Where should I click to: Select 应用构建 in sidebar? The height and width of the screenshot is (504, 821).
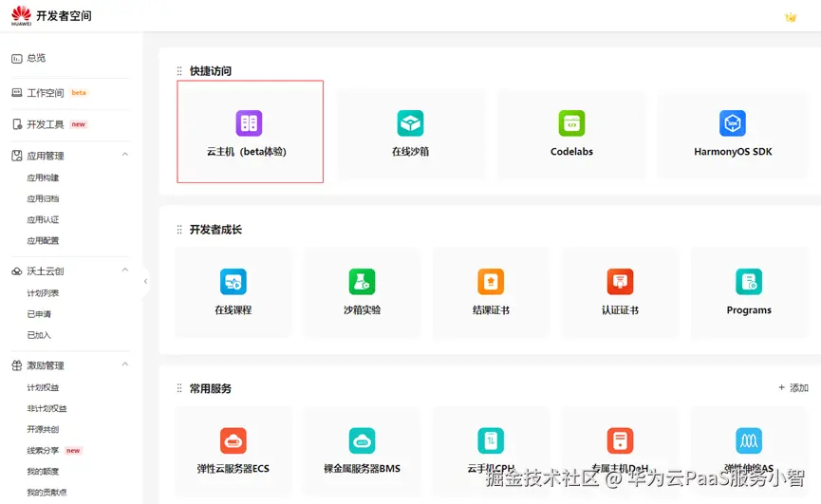pyautogui.click(x=43, y=177)
